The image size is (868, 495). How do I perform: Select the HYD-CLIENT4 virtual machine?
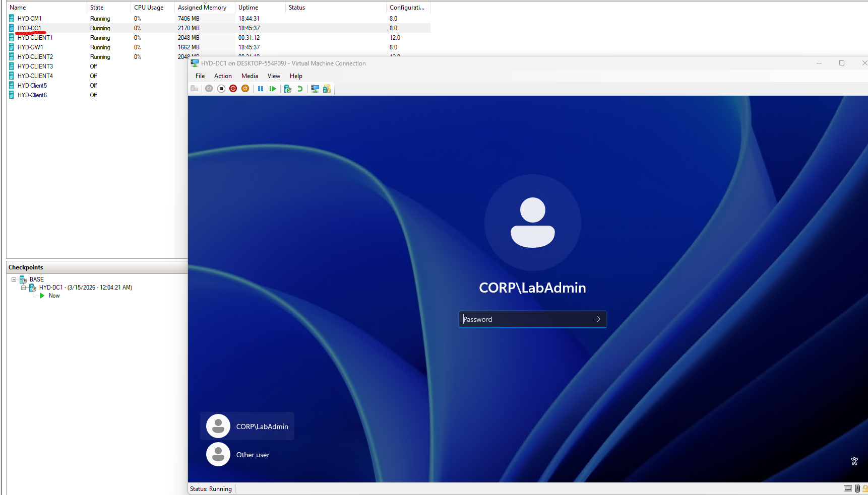pyautogui.click(x=35, y=76)
